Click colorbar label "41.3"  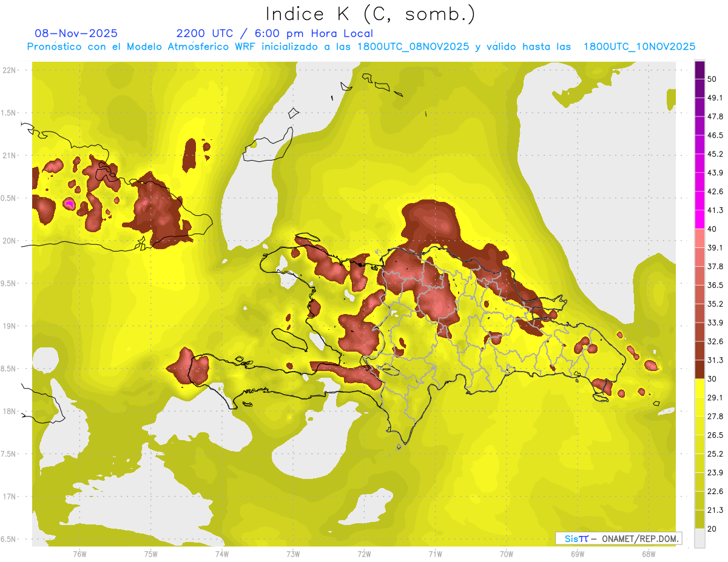pyautogui.click(x=715, y=210)
